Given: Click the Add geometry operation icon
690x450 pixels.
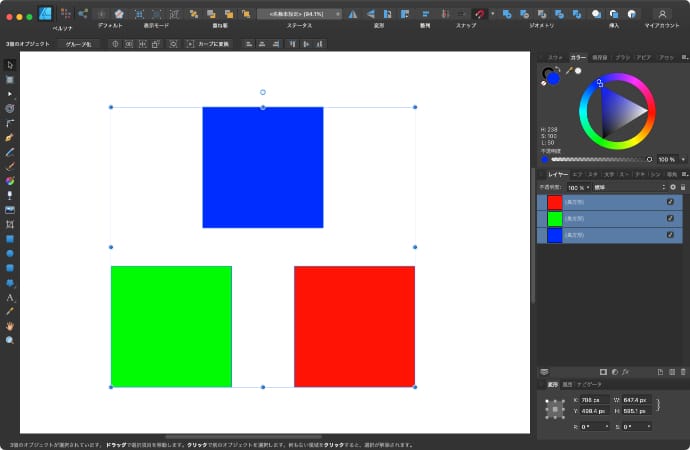Looking at the screenshot, I should coord(507,14).
